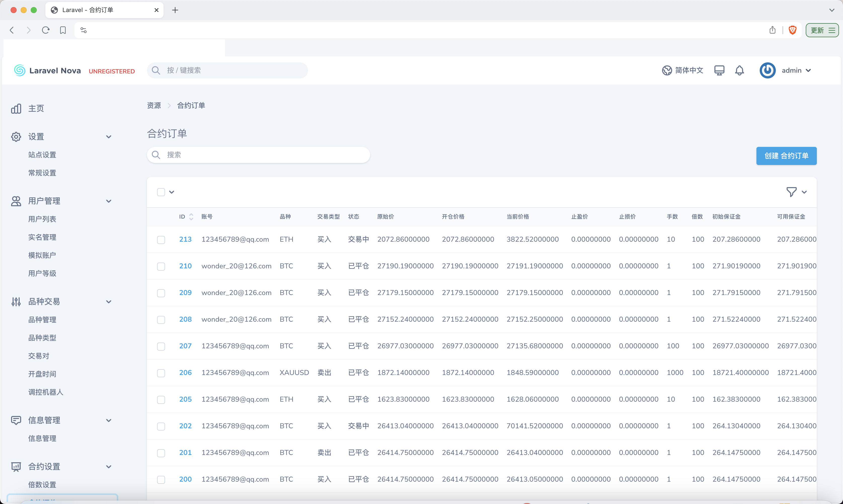Open the admin user dropdown

coord(796,70)
